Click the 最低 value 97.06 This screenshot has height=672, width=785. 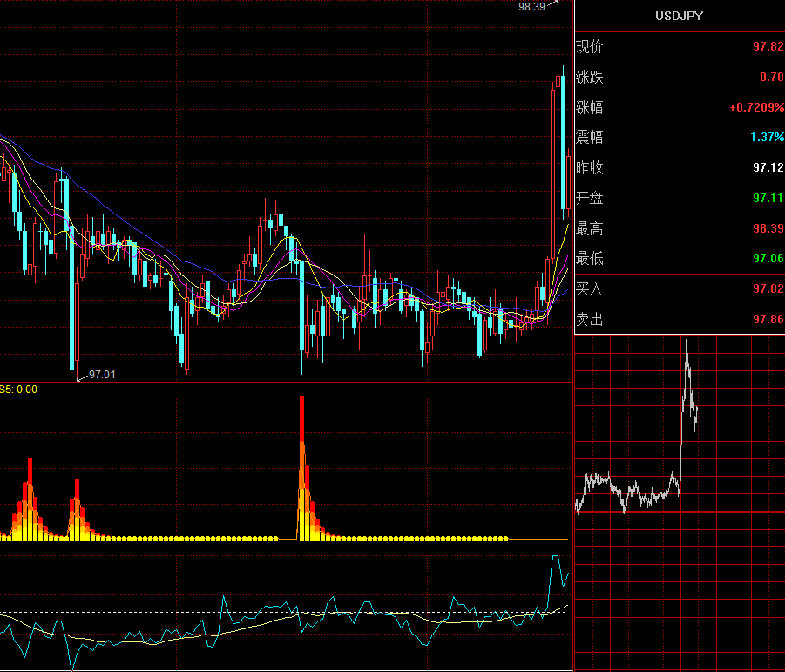click(768, 258)
